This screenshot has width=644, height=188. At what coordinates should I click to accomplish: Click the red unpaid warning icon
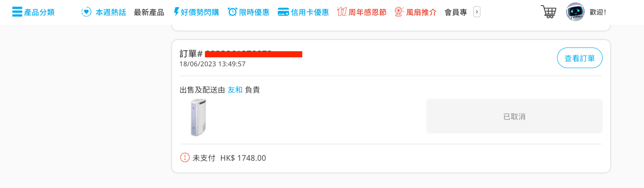185,157
